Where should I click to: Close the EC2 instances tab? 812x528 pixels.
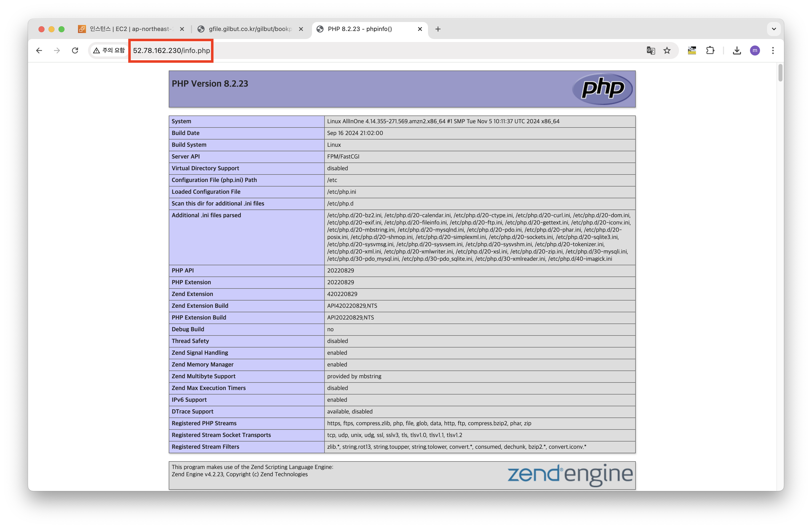(182, 29)
